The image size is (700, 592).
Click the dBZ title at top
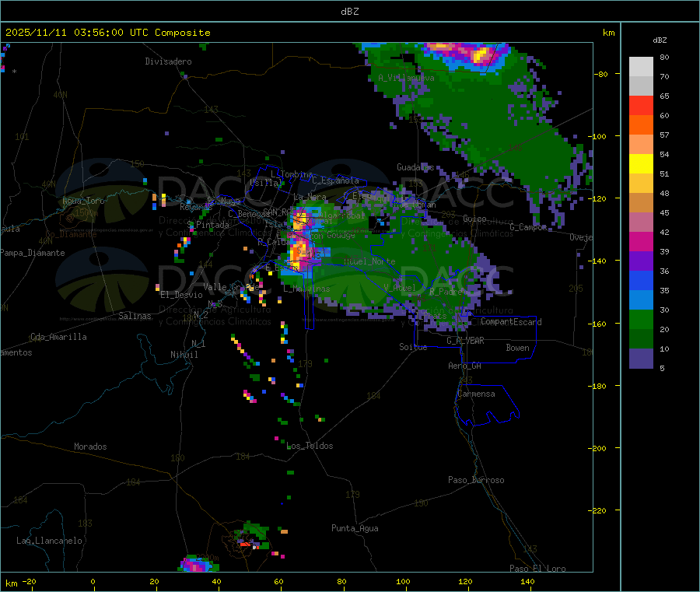349,12
